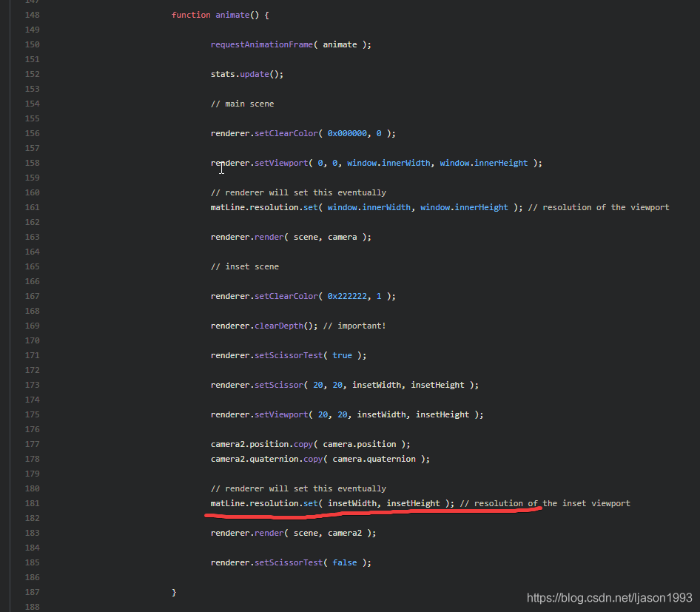The image size is (700, 612).
Task: Click renderer.setClearColor( 0x222222, 1 ) line
Action: click(x=303, y=296)
